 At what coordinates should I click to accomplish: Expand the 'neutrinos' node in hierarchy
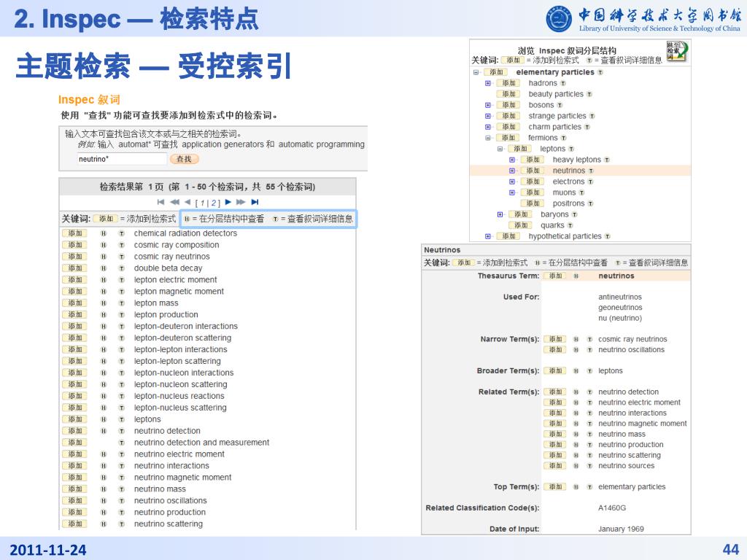(511, 171)
